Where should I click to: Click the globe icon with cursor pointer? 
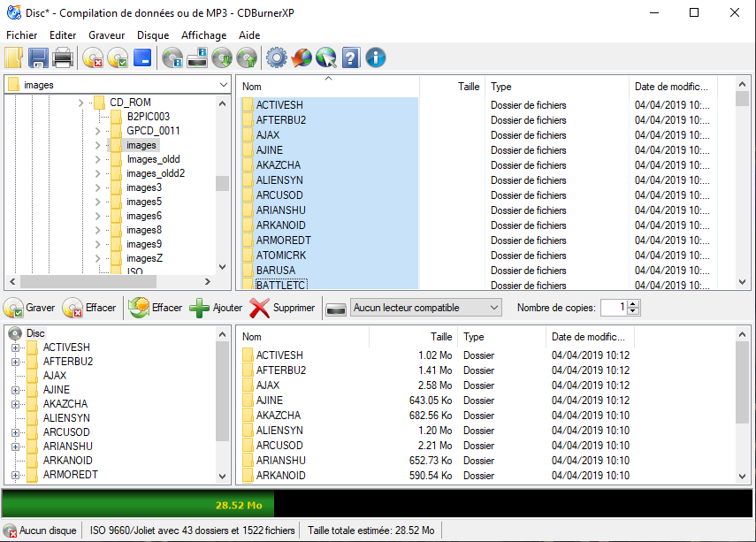pyautogui.click(x=326, y=57)
